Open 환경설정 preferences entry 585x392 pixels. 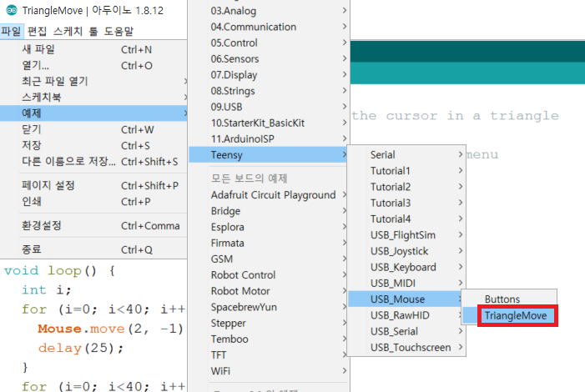[x=93, y=226]
